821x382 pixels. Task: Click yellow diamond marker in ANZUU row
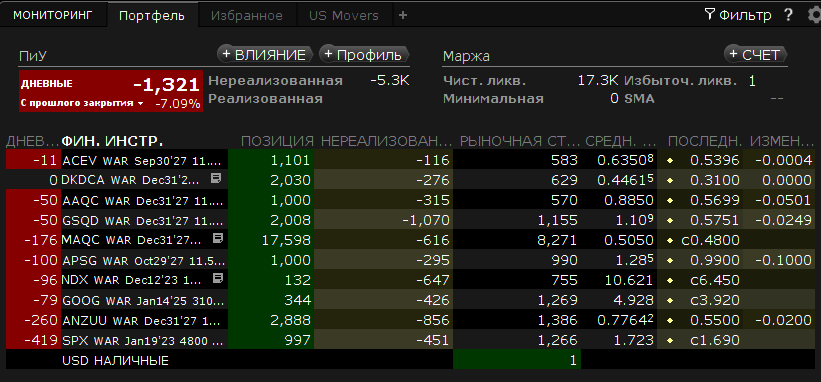click(x=670, y=320)
